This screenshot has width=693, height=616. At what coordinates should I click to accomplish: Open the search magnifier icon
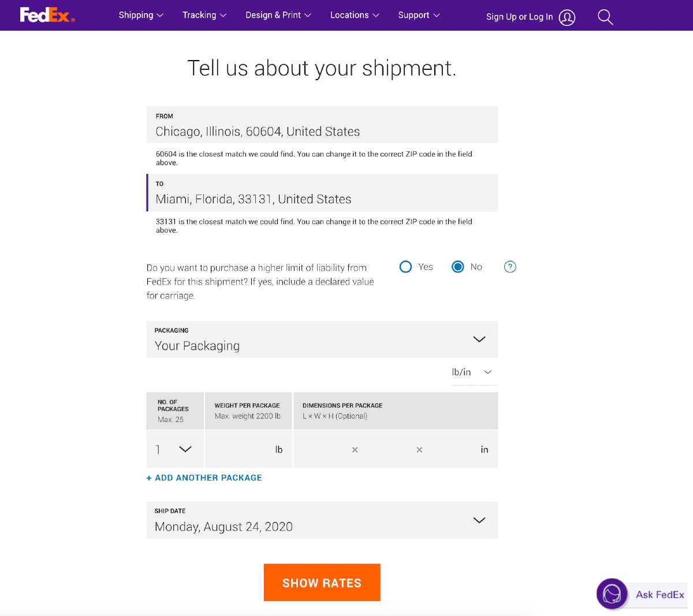(x=605, y=17)
